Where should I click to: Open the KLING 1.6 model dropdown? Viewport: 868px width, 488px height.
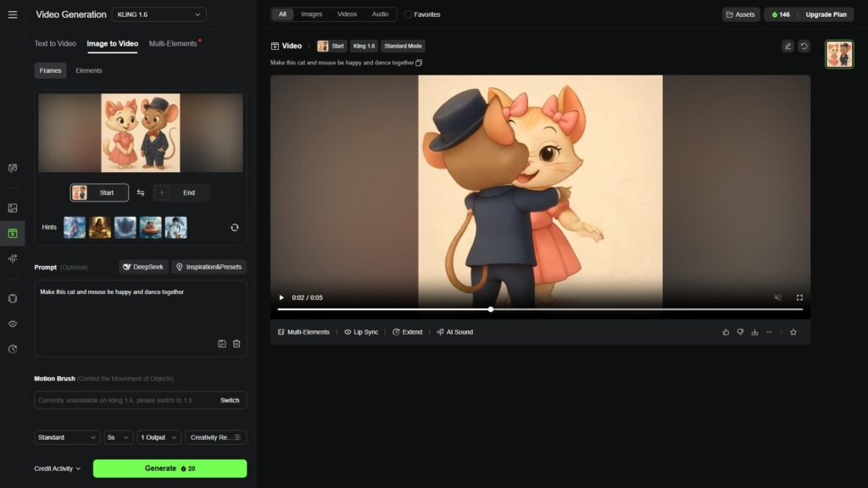coord(159,14)
